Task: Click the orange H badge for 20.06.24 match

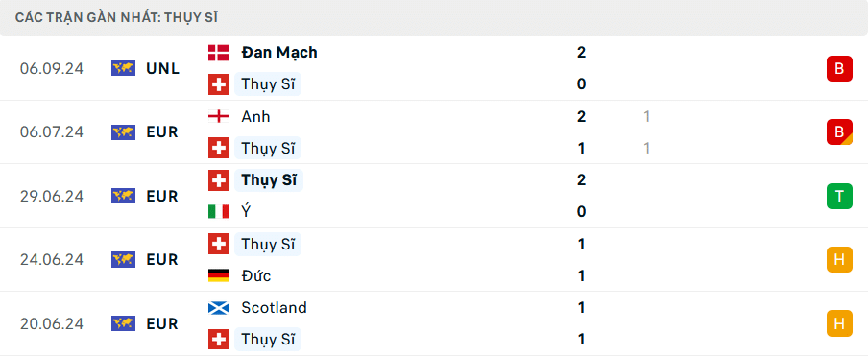Action: 839,323
